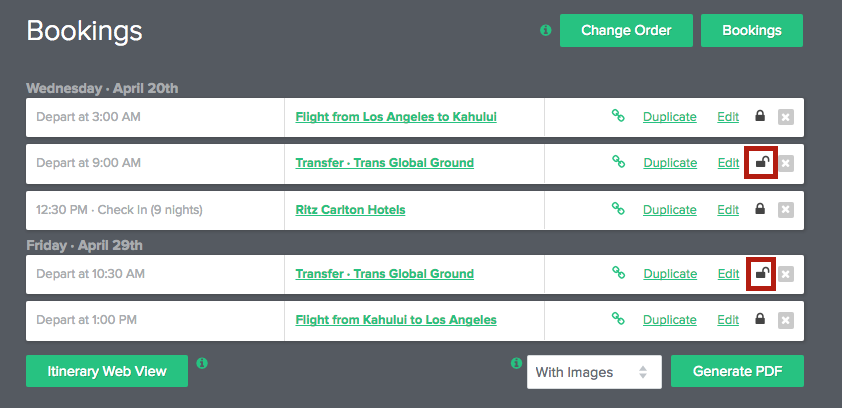Click info icon beside Itinerary Web View
This screenshot has height=408, width=842.
click(x=202, y=363)
